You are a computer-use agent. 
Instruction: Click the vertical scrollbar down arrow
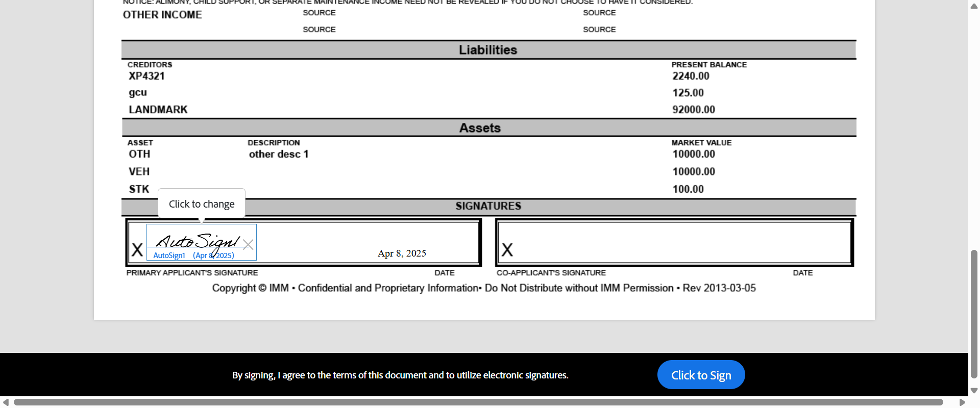point(974,391)
